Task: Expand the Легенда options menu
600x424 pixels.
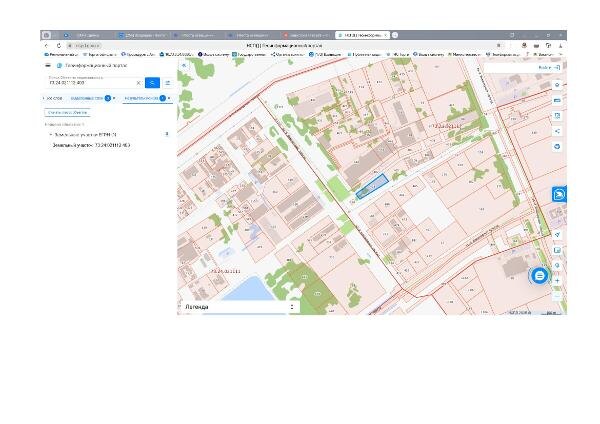Action: click(292, 307)
